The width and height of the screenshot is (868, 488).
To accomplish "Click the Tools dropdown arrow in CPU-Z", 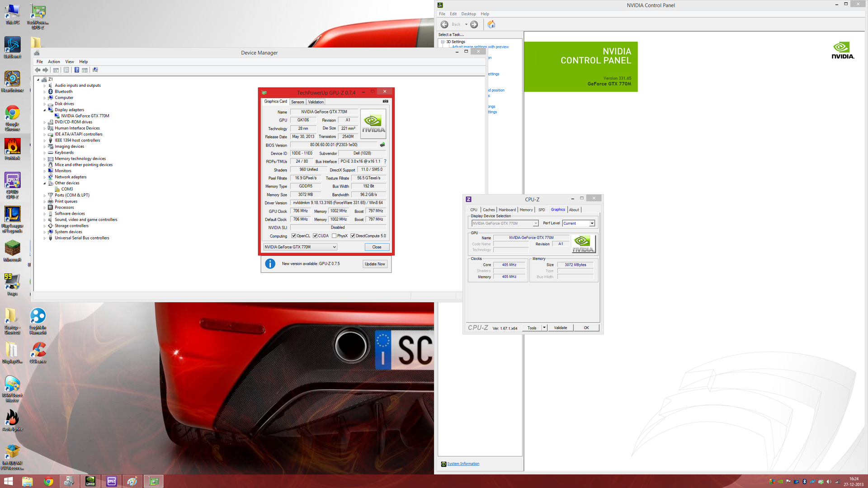I will point(544,328).
